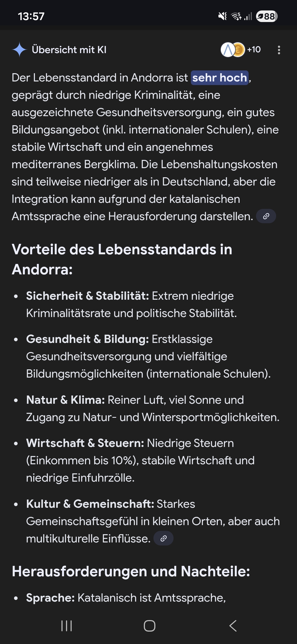This screenshot has width=297, height=644.
Task: Tap the muted sound status icon
Action: coord(222,16)
